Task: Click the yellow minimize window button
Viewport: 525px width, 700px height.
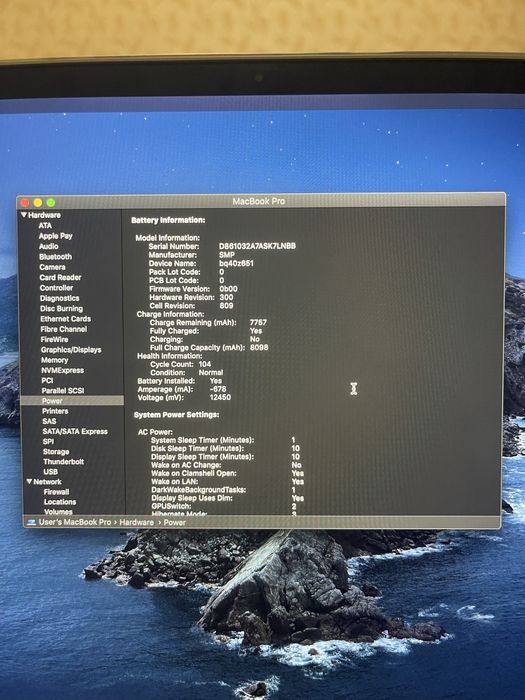Action: (38, 203)
